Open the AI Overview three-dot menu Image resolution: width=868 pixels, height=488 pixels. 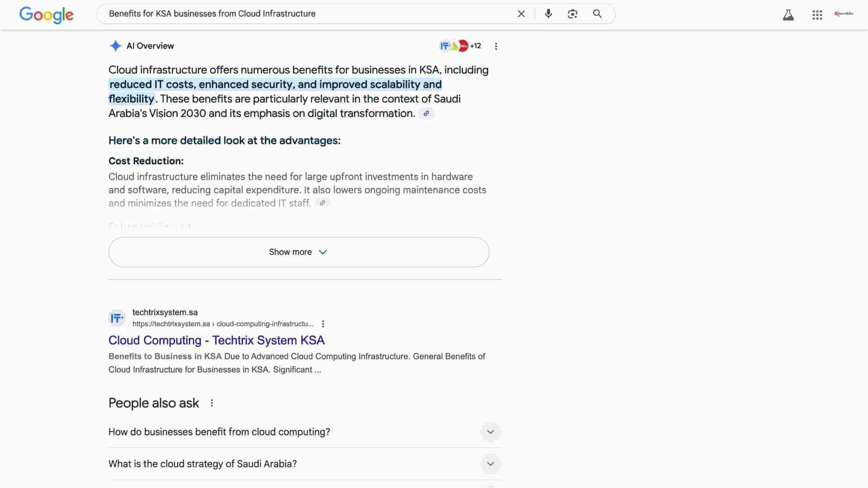click(x=496, y=45)
